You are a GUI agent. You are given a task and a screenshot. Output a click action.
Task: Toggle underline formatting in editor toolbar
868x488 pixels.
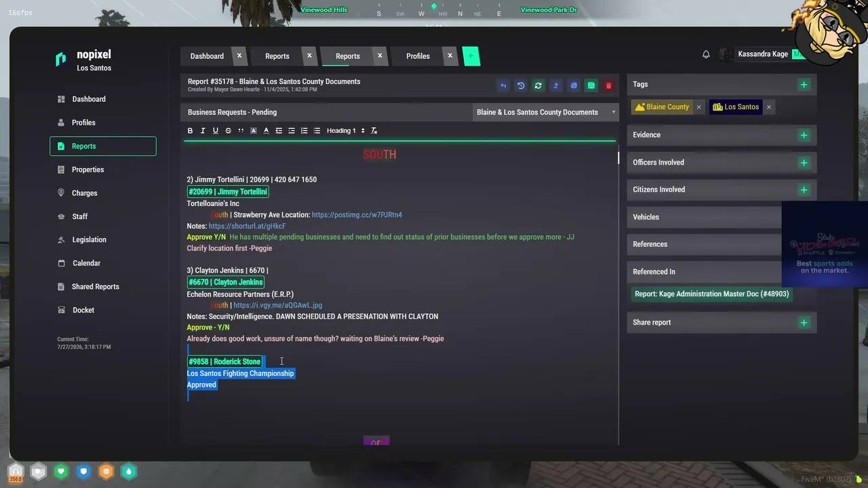click(216, 131)
